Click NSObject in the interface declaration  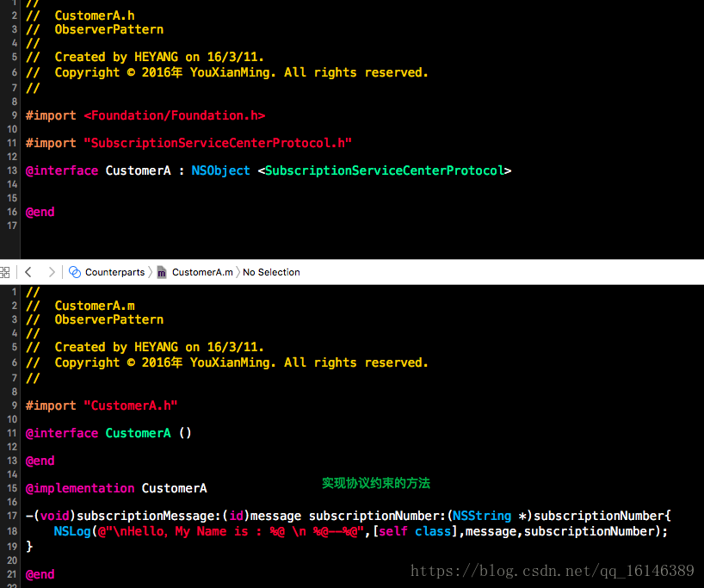220,170
